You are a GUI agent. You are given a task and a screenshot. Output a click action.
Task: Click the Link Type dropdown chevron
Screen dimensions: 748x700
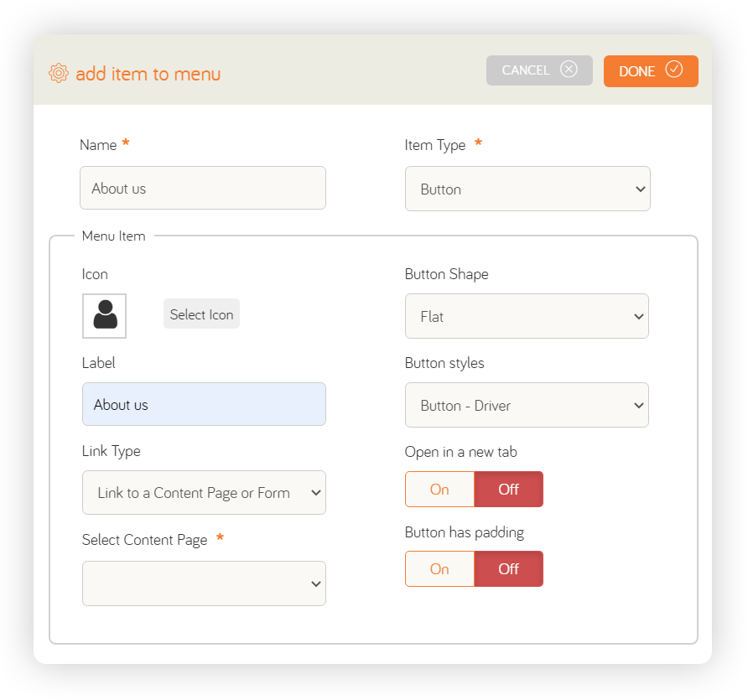(x=316, y=493)
